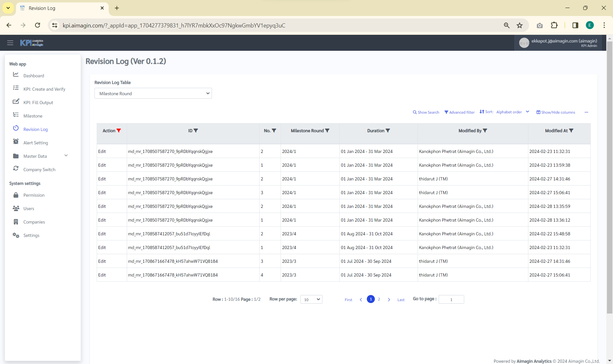
Task: Open the Advanced filter panel
Action: coord(459,112)
